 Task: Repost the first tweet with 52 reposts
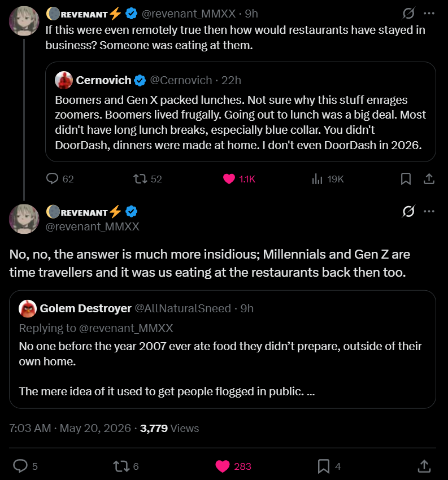(147, 179)
